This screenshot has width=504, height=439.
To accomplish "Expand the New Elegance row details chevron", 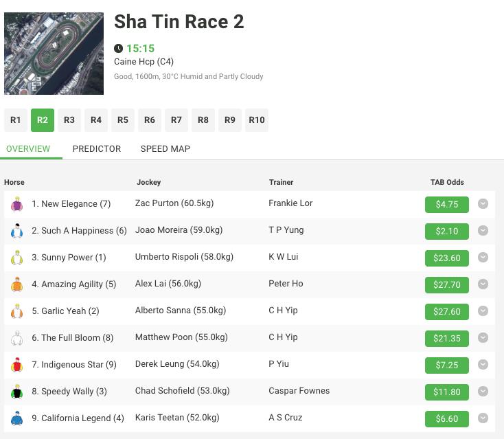I will pos(483,204).
